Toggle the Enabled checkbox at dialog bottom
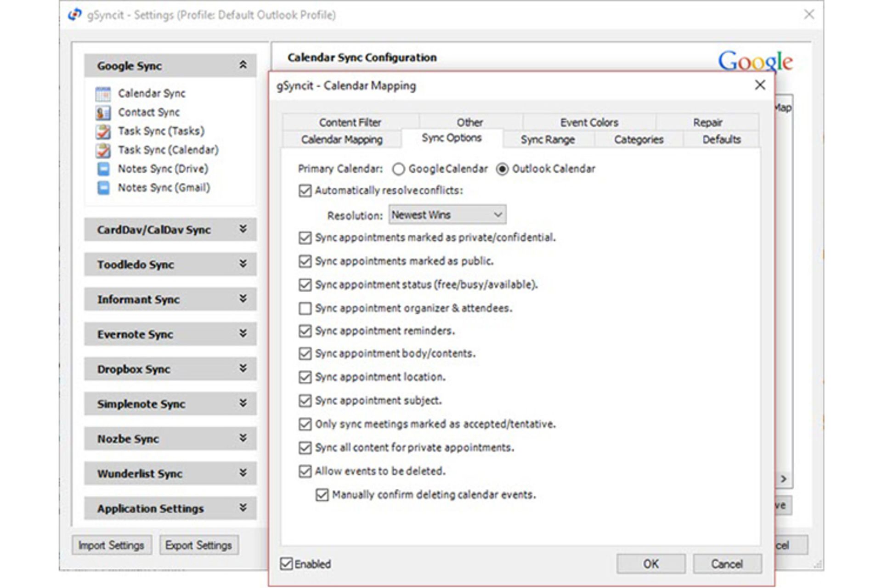Screen dimensions: 882x588 286,564
